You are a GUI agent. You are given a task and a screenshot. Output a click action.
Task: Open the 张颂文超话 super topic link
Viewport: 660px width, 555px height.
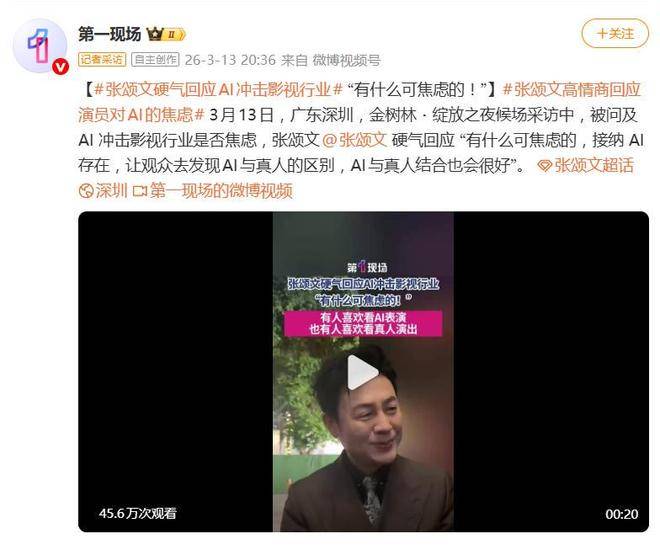(594, 165)
